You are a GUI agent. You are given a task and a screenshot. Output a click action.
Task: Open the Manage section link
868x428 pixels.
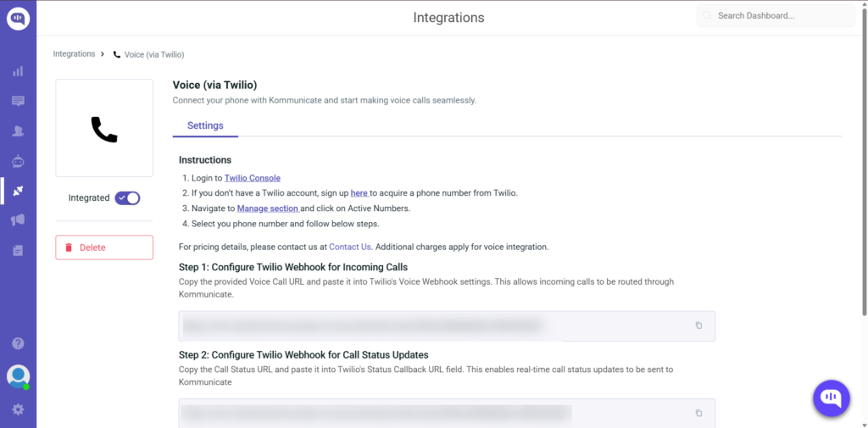269,208
